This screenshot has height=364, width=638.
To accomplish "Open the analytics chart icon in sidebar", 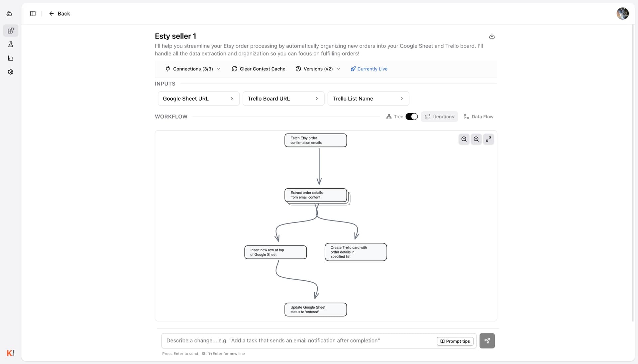I will pyautogui.click(x=11, y=58).
